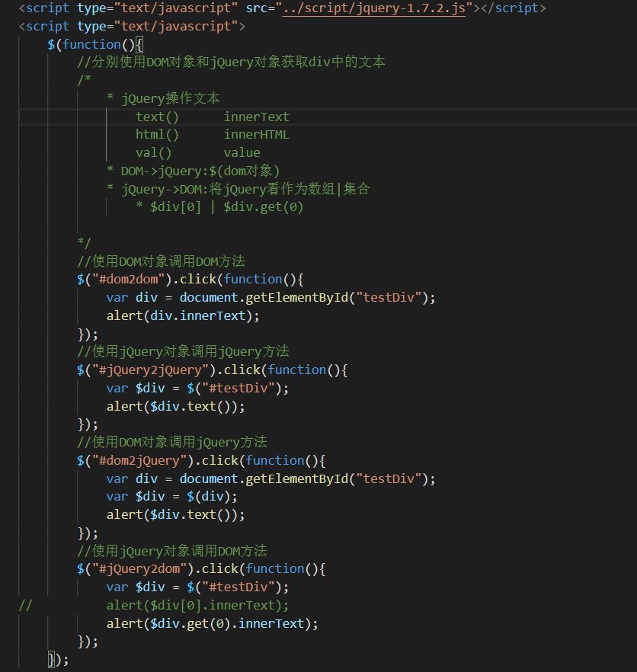
Task: Click '$div.get(0)' in the comment line
Action: click(263, 207)
